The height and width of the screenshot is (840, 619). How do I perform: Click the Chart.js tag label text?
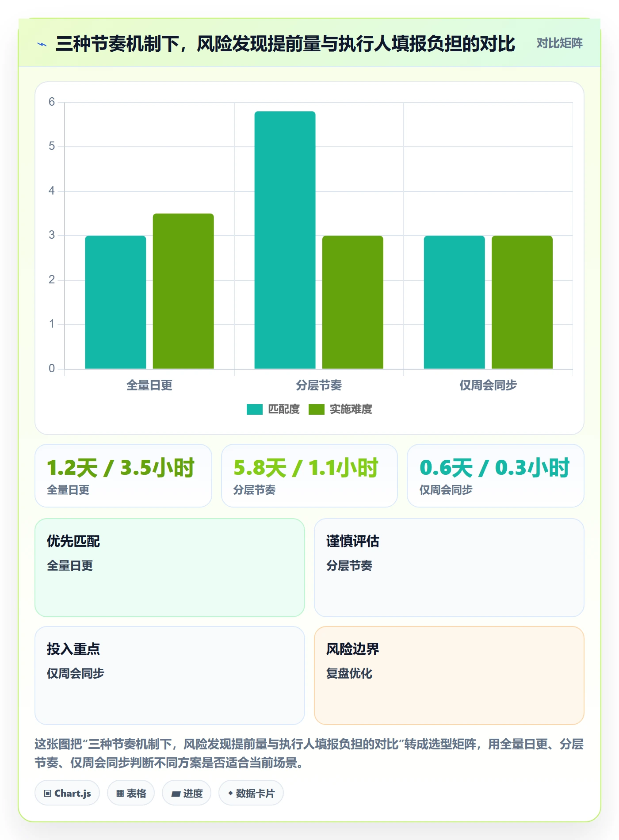(73, 794)
